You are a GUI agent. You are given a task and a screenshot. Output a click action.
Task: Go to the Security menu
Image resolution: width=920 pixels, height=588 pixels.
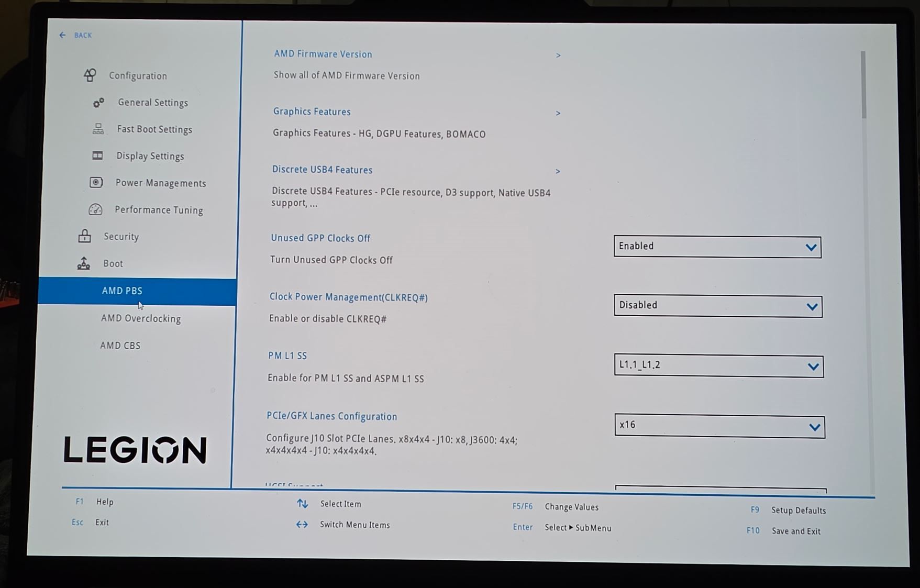pyautogui.click(x=121, y=237)
